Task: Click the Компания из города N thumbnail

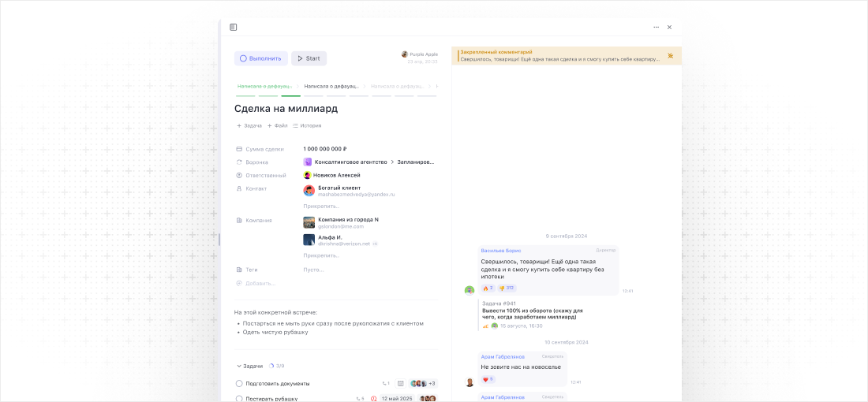Action: click(x=309, y=222)
